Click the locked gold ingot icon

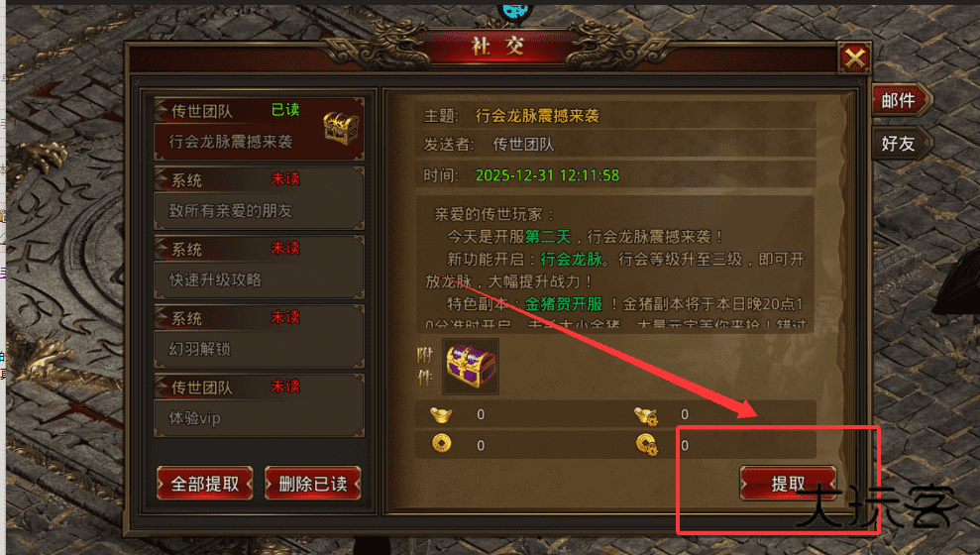coord(646,415)
